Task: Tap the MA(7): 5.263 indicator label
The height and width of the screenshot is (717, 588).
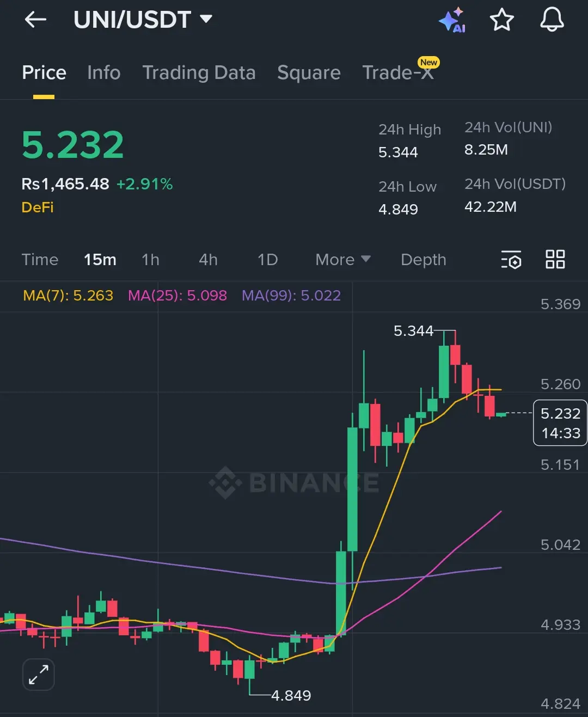Action: point(68,296)
